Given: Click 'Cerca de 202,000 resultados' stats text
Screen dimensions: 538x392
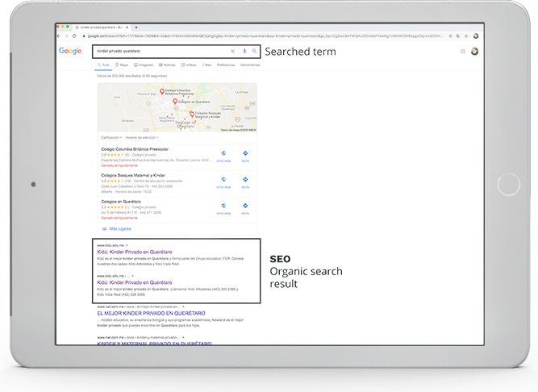Looking at the screenshot, I should point(131,76).
